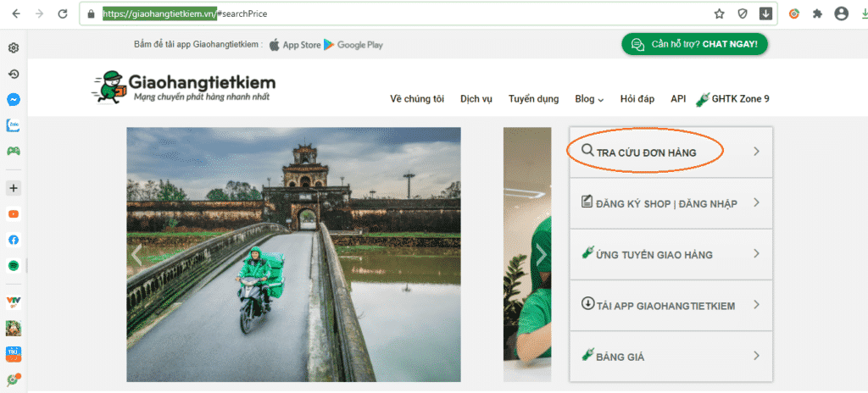The height and width of the screenshot is (393, 868).
Task: Expand chevron on ĐĂNG KÝ SHOP row
Action: coord(757,203)
